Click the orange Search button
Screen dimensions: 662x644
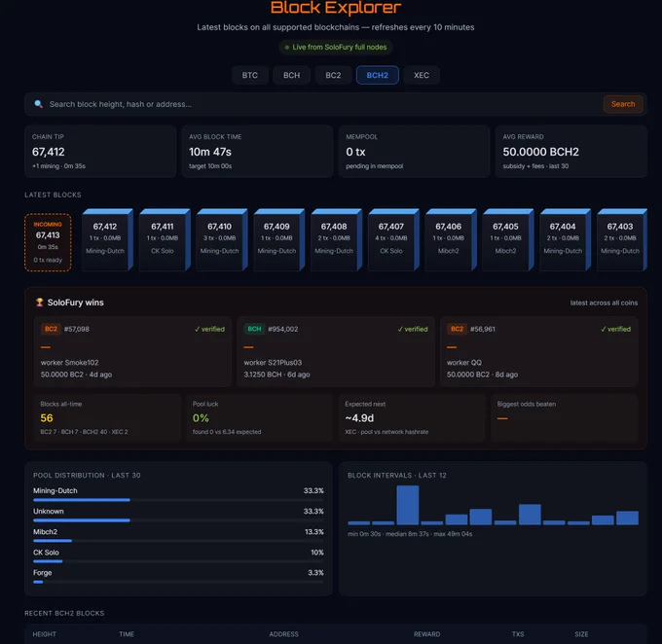[623, 104]
